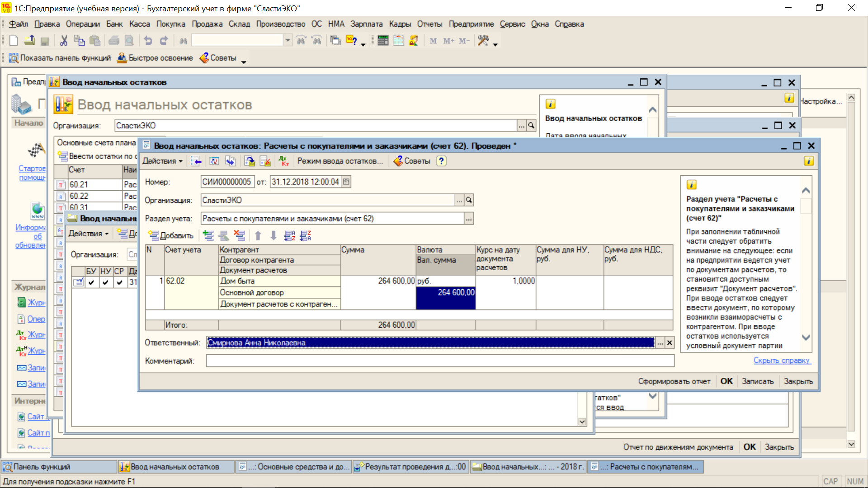Click into the Комментарий input field

(x=439, y=361)
